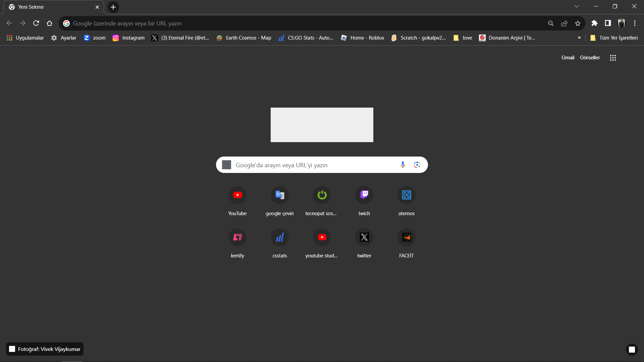The height and width of the screenshot is (362, 644).
Task: Click the Gmail link
Action: click(x=568, y=58)
